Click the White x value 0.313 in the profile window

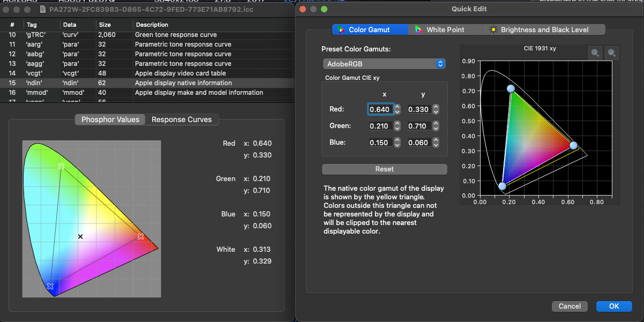click(262, 249)
